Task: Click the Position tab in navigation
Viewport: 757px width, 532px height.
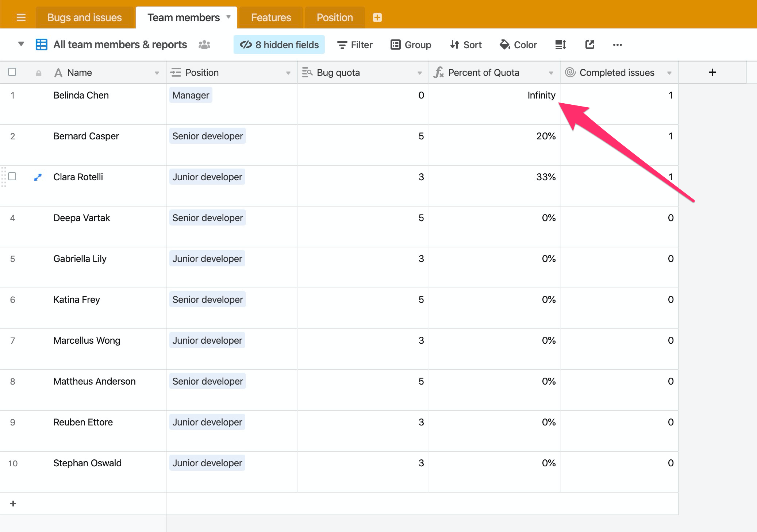Action: [334, 17]
